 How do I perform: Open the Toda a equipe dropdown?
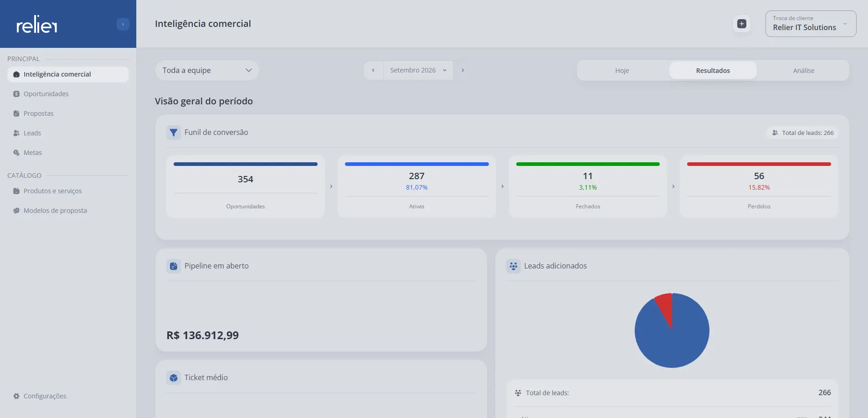[x=207, y=70]
